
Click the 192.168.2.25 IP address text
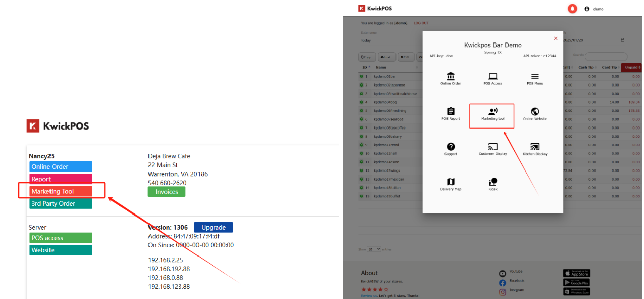165,260
